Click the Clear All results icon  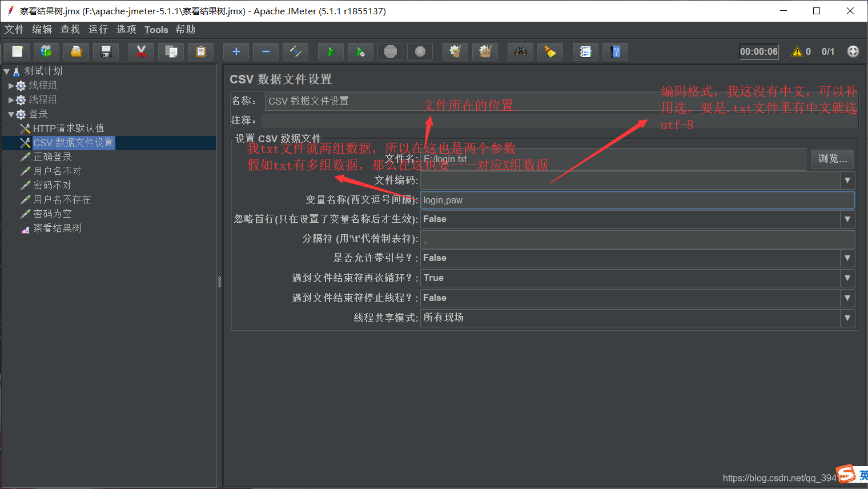pos(485,51)
